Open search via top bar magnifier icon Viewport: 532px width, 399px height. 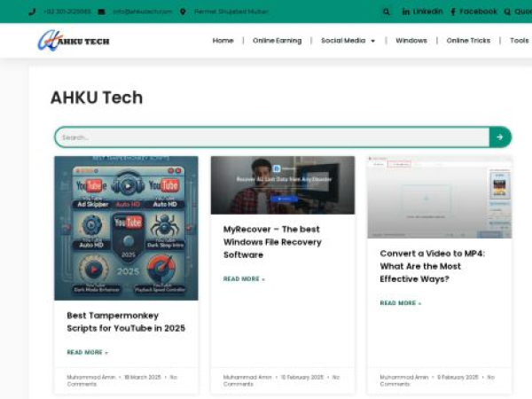386,12
